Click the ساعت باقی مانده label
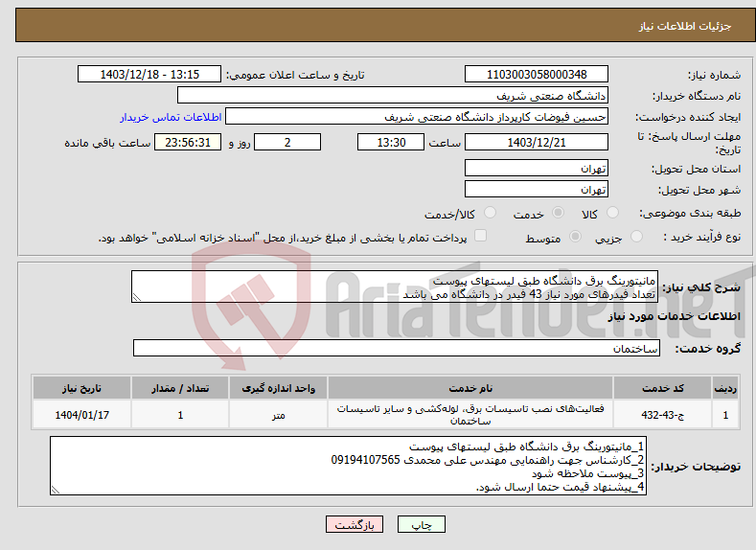Screen dimensions: 756x550 click(x=107, y=143)
